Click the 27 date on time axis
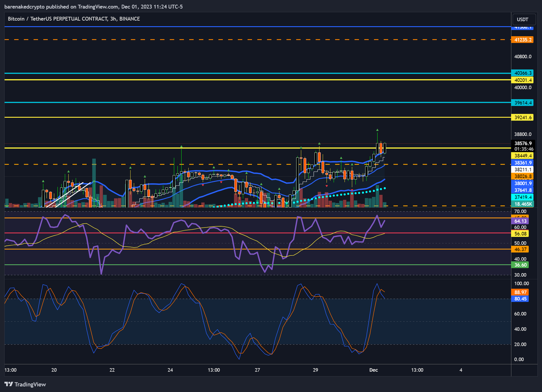 (257, 370)
